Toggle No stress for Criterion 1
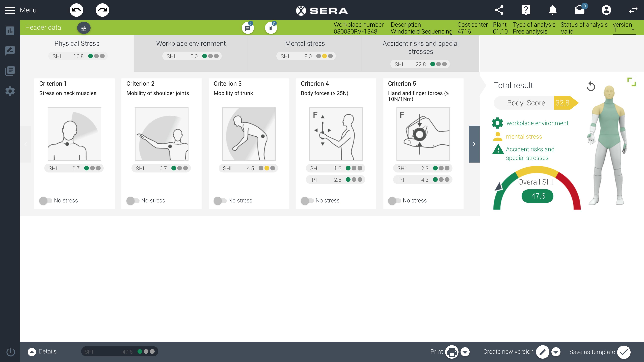 tap(45, 201)
